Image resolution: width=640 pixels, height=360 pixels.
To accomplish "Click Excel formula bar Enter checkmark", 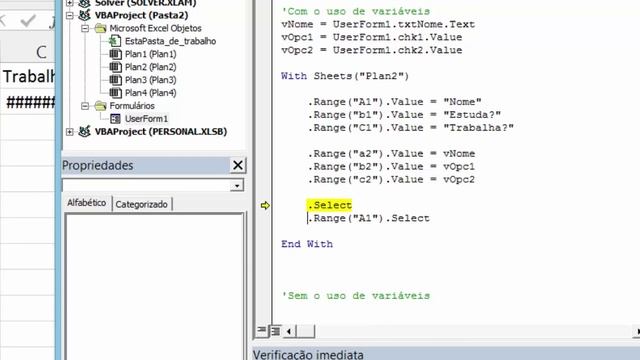I will click(28, 21).
